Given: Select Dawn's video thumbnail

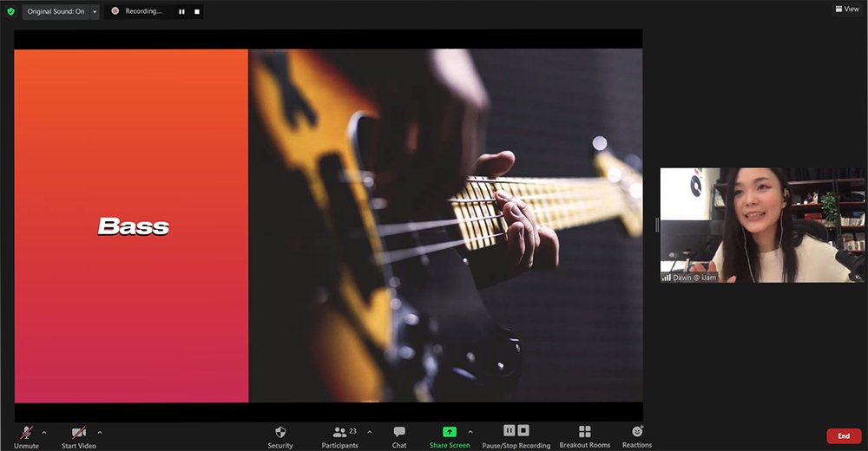Looking at the screenshot, I should click(x=762, y=225).
